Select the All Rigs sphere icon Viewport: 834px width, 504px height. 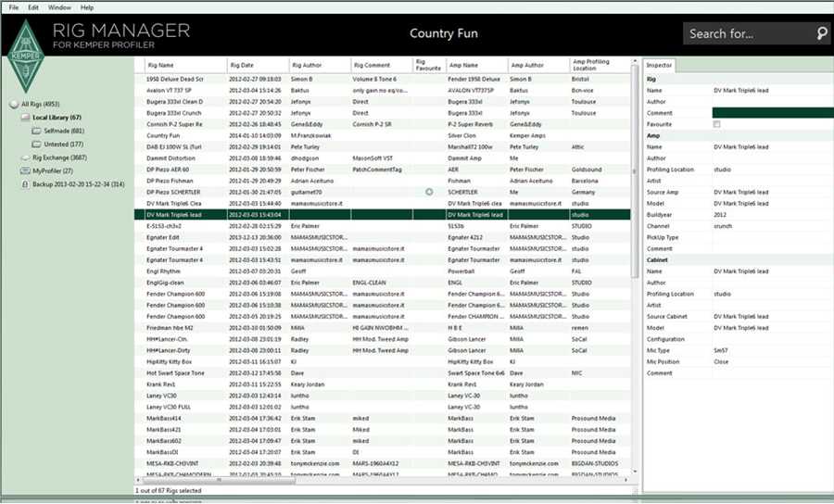tap(14, 104)
